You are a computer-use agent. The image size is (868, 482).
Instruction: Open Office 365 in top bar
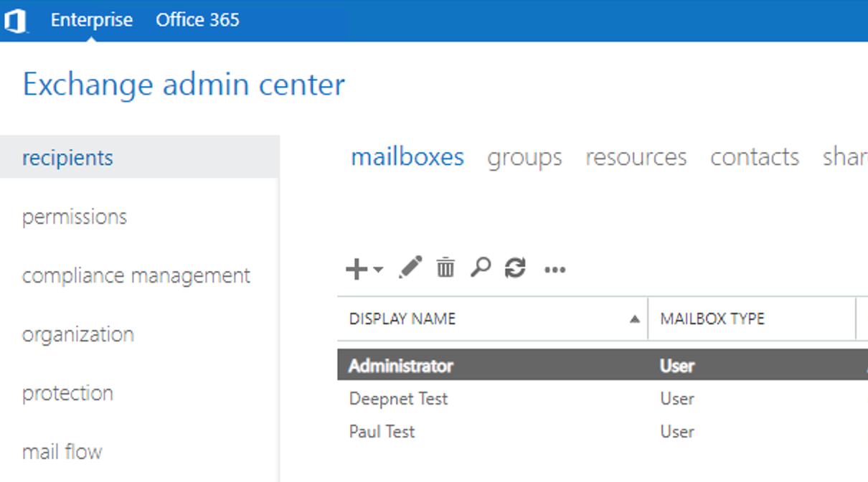(x=197, y=20)
